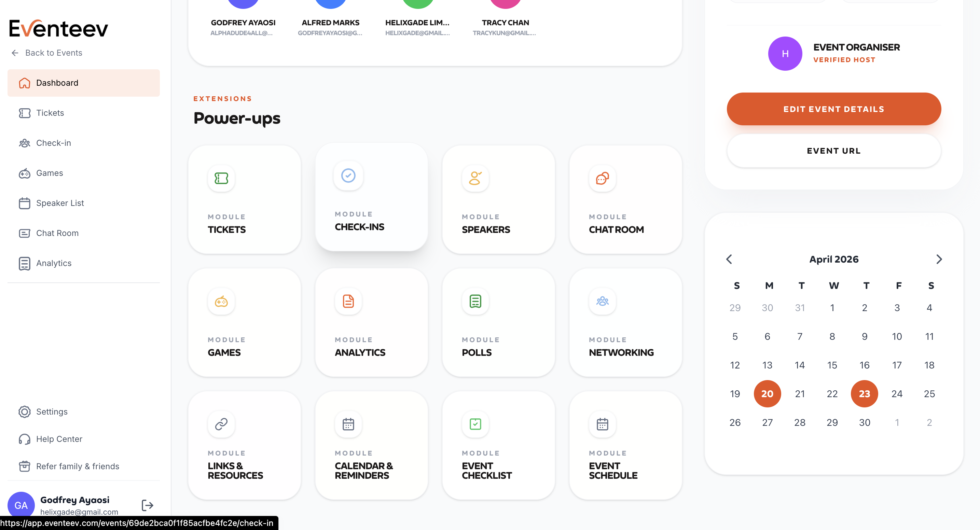Select Settings in the sidebar
The width and height of the screenshot is (980, 530).
[x=52, y=412]
